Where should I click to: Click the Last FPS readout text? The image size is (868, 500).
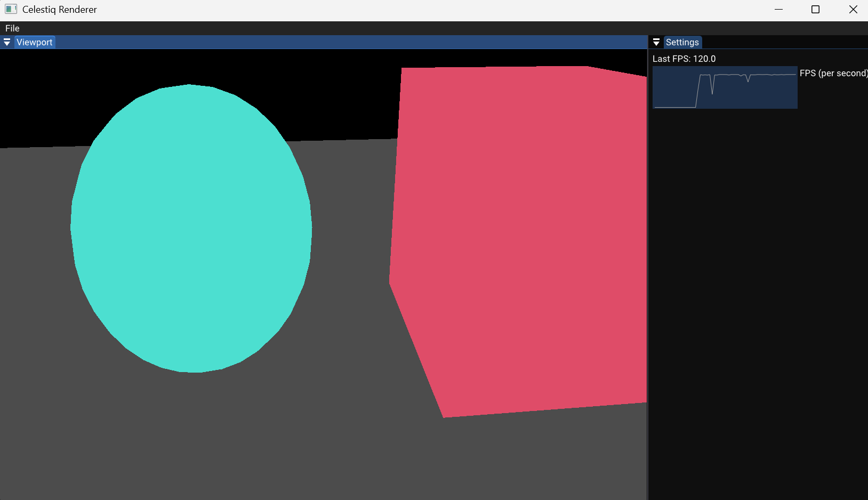click(684, 59)
